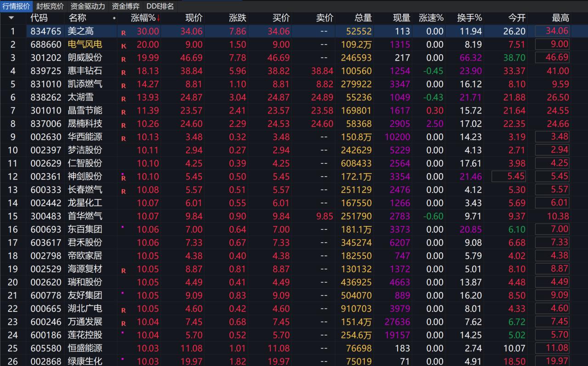Open the 封板竞价 tab

pos(50,6)
